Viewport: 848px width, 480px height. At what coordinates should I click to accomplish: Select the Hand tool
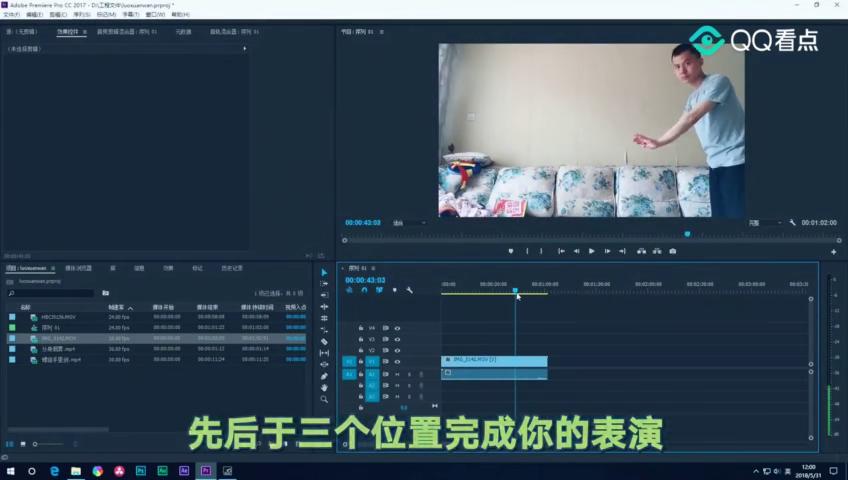coord(324,388)
